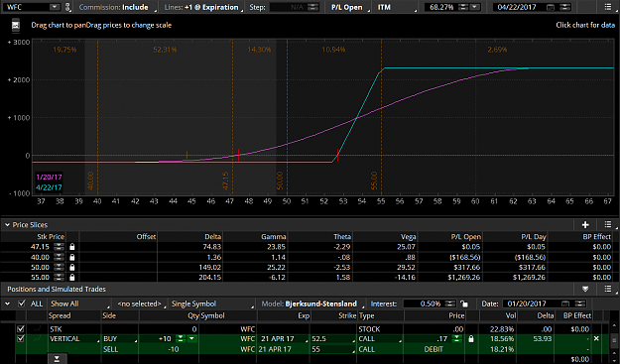The width and height of the screenshot is (620, 364).
Task: Click the Vega column header
Action: [x=408, y=236]
